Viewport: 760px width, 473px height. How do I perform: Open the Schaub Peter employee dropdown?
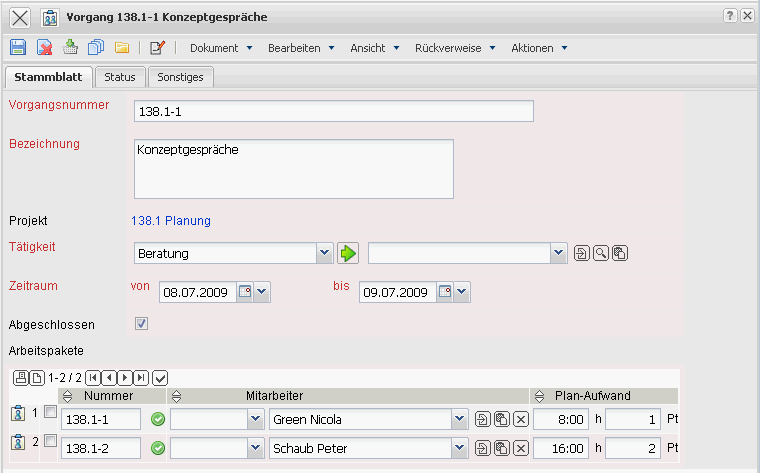[x=459, y=448]
